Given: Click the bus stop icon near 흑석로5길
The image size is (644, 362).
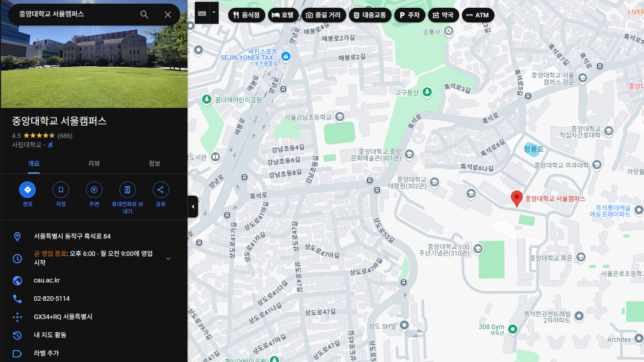Looking at the screenshot, I should [528, 96].
